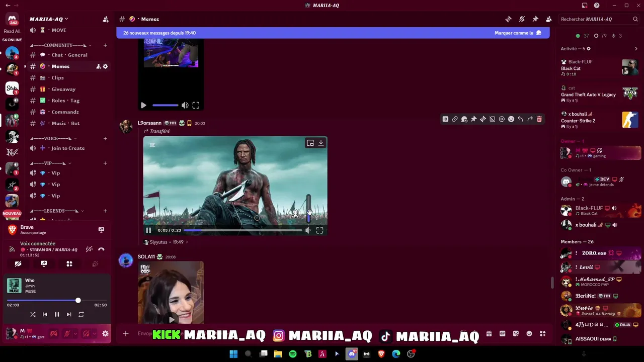Collapse the LEGENDS category
The height and width of the screenshot is (362, 644).
(x=56, y=211)
